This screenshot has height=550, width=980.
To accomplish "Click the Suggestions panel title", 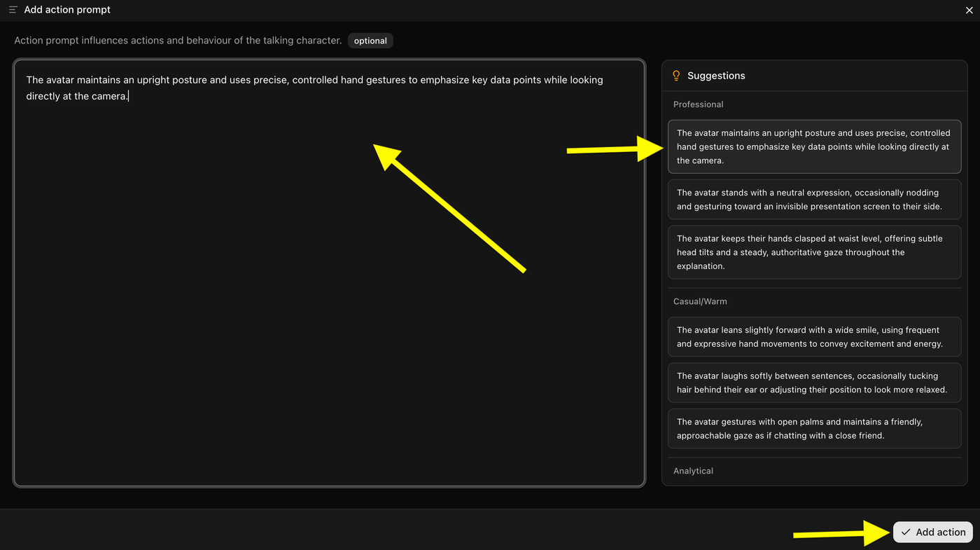I will [x=716, y=76].
